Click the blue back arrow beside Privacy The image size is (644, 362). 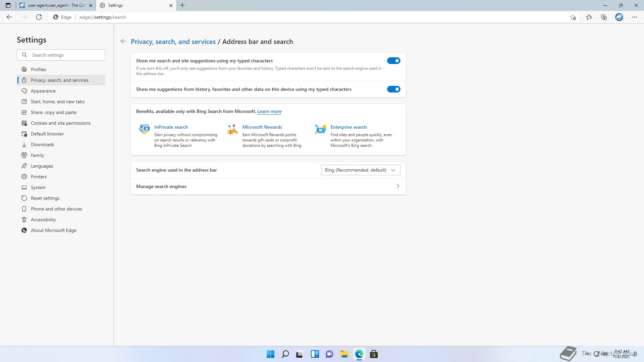tap(123, 41)
